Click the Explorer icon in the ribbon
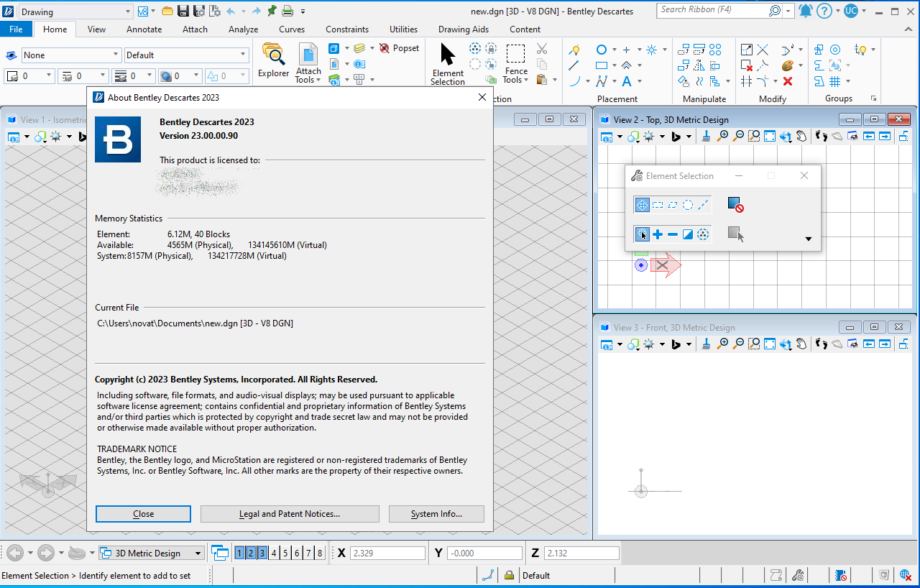 click(273, 61)
